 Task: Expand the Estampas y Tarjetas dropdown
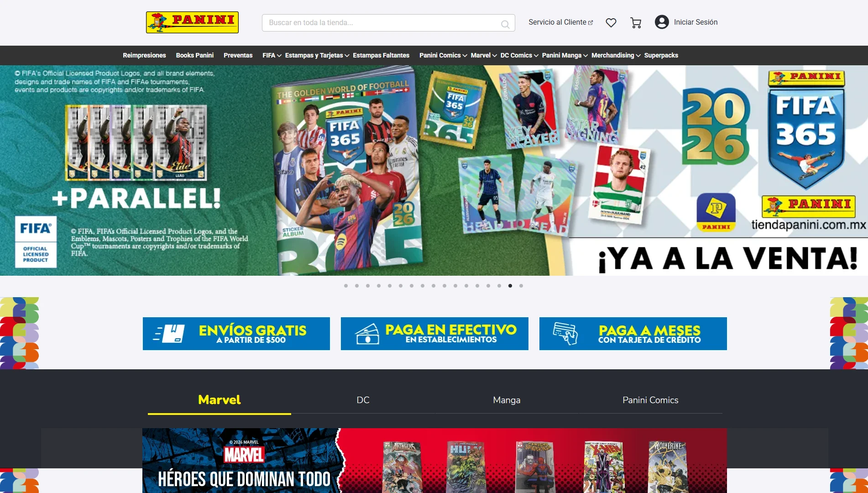pyautogui.click(x=317, y=55)
